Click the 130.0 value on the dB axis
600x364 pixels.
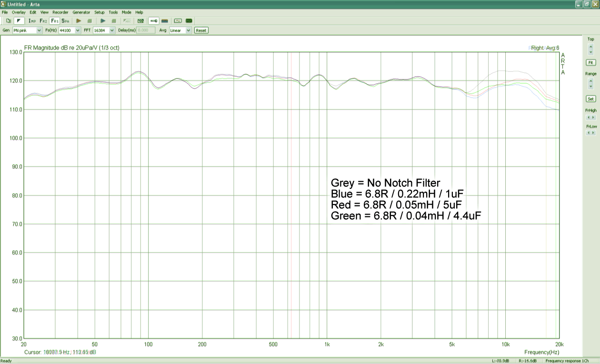point(16,52)
